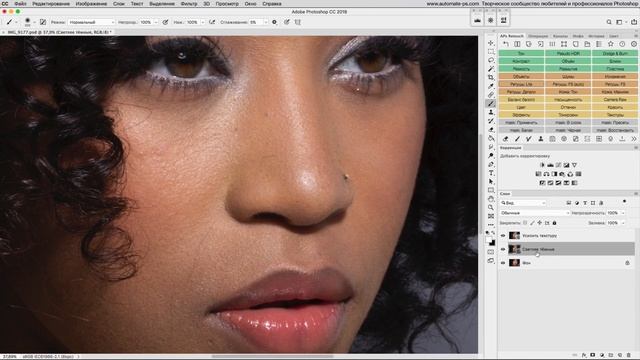
Task: Hide the 'Усилить текстуру' layer
Action: [503, 236]
